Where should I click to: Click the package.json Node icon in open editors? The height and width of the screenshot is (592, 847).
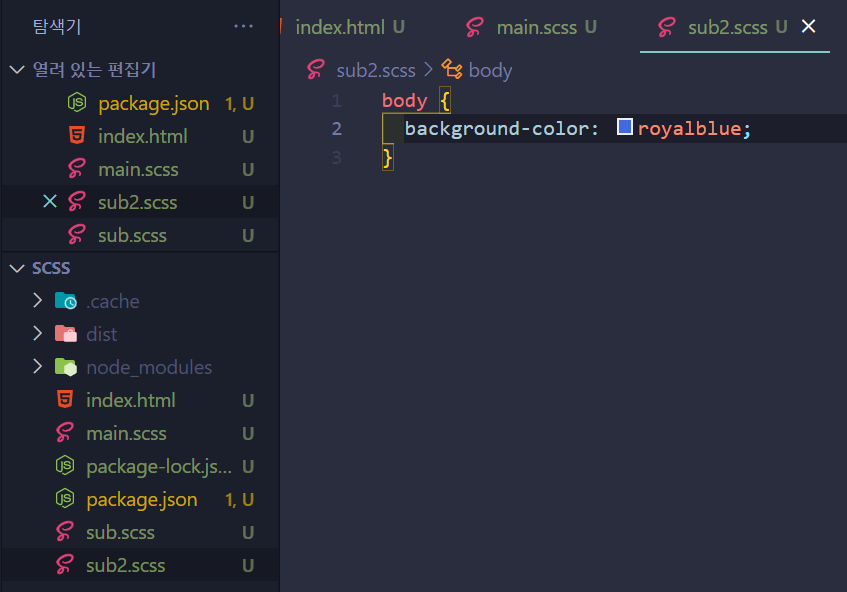pyautogui.click(x=77, y=103)
